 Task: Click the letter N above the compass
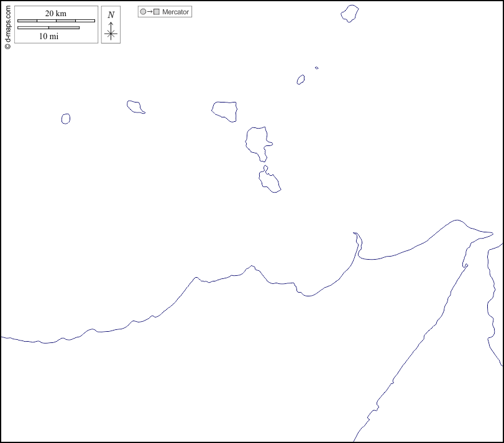click(111, 15)
